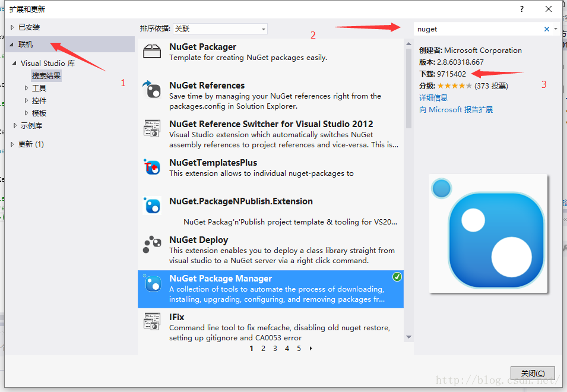Image resolution: width=567 pixels, height=392 pixels.
Task: Click the current page 1 number
Action: [251, 349]
